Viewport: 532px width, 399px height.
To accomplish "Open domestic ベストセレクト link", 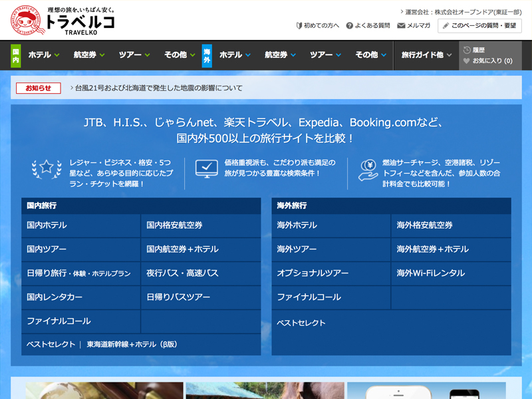I will click(51, 344).
